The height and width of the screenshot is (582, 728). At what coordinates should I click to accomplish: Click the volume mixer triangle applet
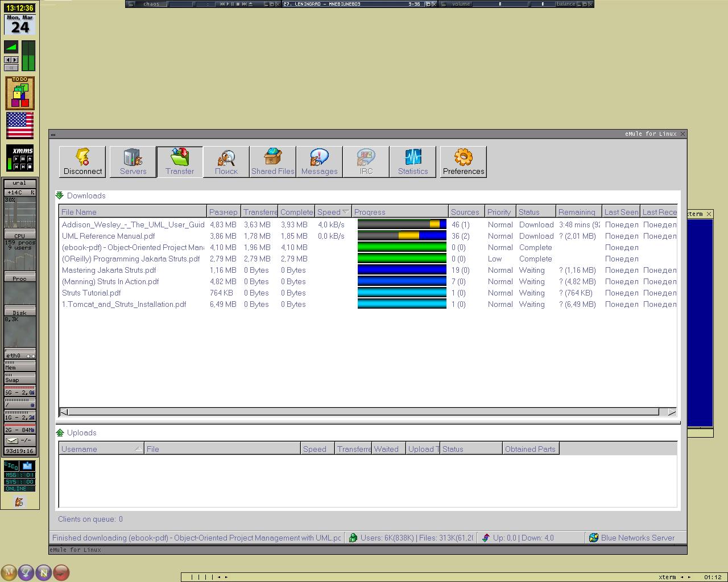point(11,47)
